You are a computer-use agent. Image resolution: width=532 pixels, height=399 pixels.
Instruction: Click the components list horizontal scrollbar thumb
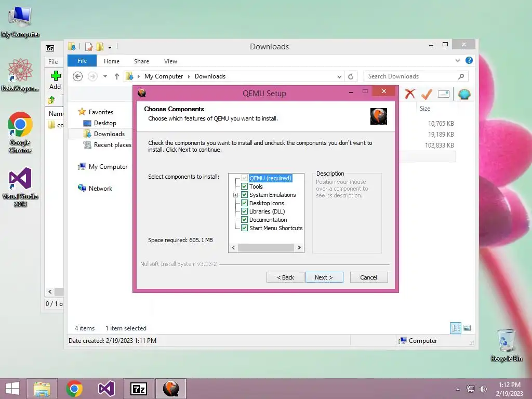[x=265, y=248]
